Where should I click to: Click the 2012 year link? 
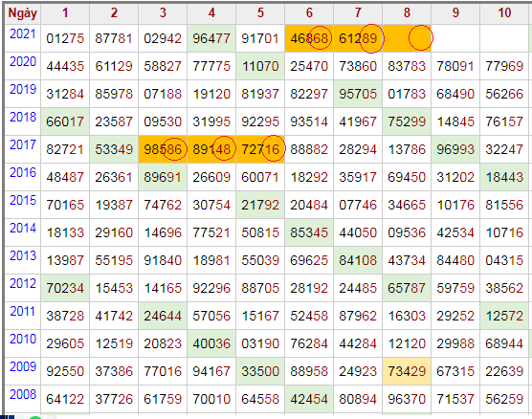(x=22, y=283)
